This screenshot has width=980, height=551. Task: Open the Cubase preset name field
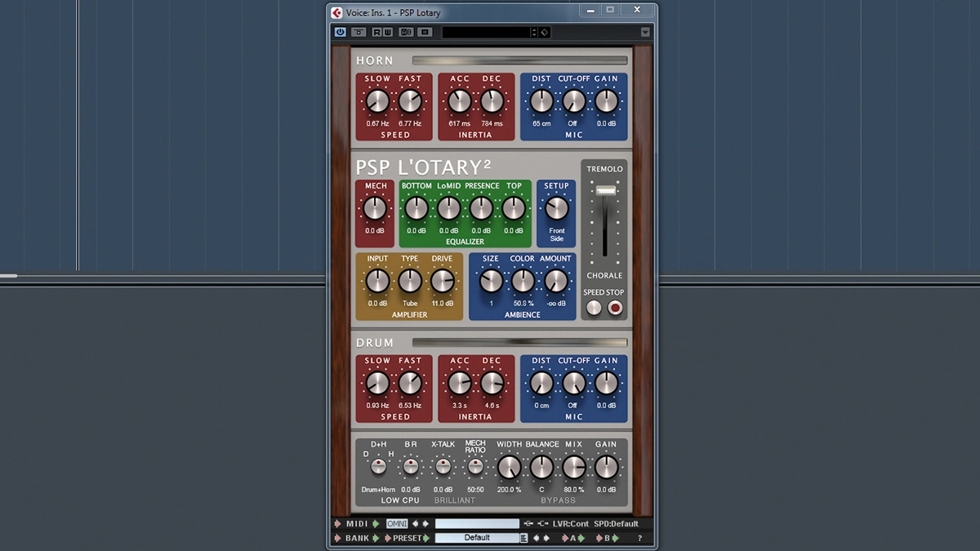pyautogui.click(x=486, y=32)
